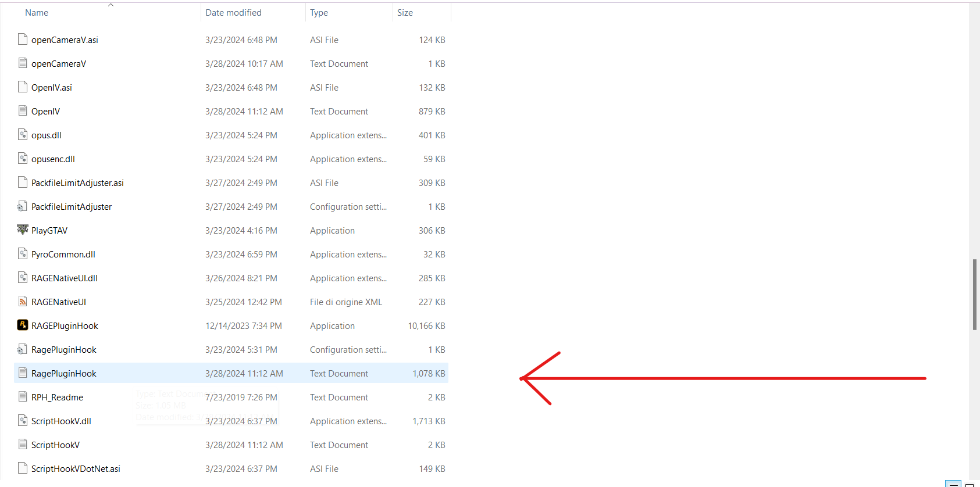Click the opus.dll file icon
980x487 pixels.
click(x=23, y=135)
